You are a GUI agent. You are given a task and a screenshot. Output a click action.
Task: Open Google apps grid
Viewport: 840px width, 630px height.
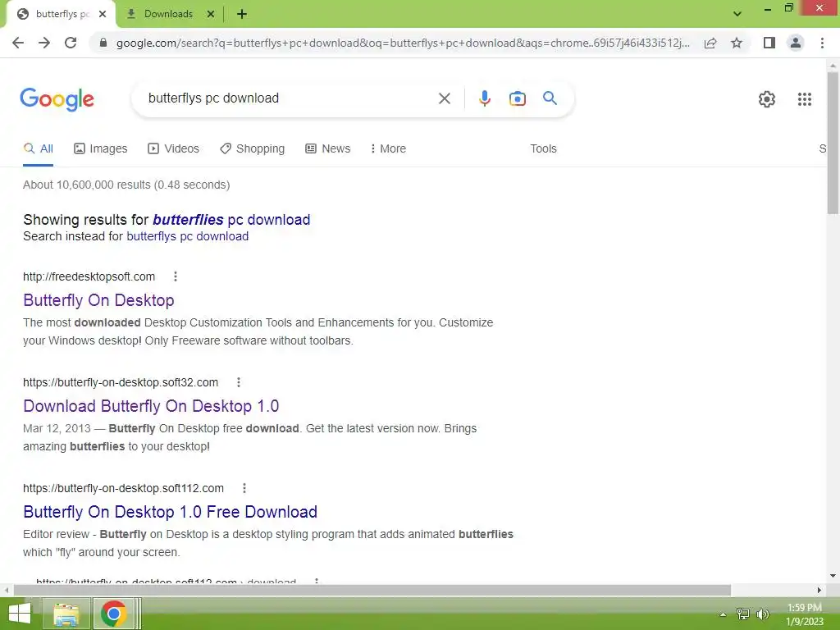(x=805, y=99)
